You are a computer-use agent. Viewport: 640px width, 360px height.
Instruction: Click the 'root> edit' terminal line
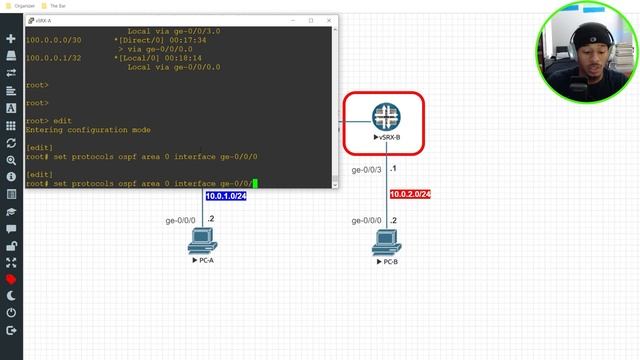49,121
